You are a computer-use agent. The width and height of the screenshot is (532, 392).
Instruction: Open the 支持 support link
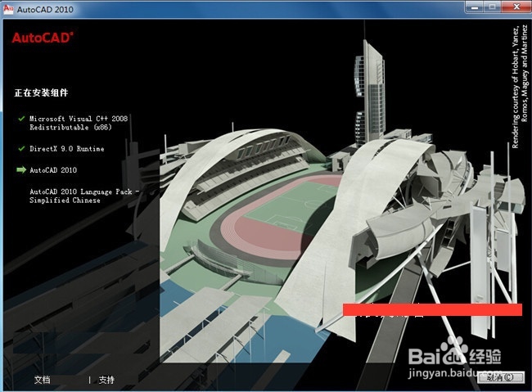tap(106, 380)
